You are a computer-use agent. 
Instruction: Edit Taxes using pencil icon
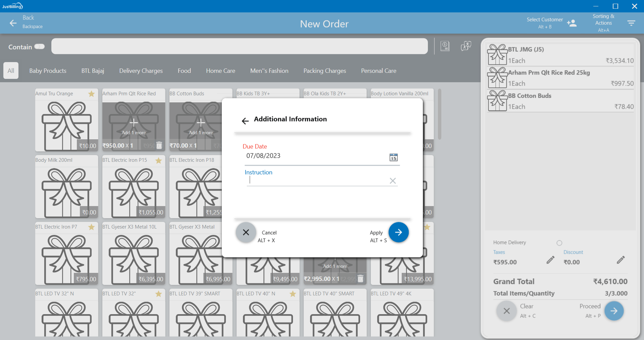click(550, 260)
